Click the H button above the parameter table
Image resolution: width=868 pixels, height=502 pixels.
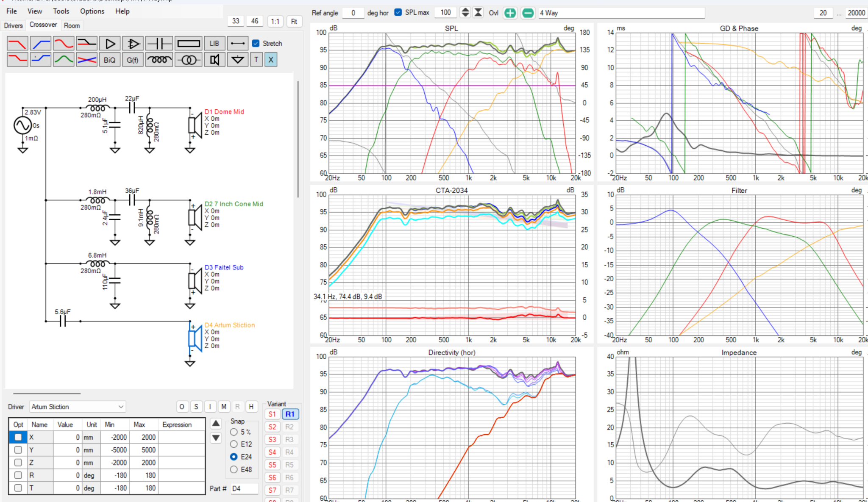pos(251,407)
